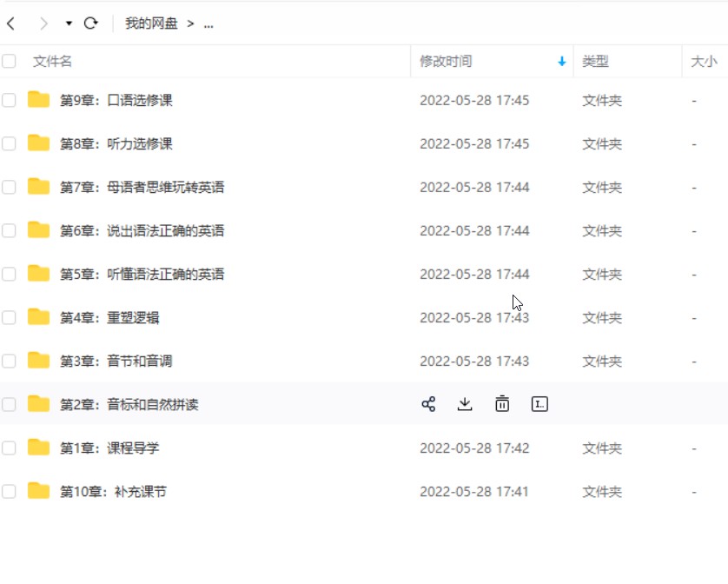Open navigation history dropdown arrow
This screenshot has width=728, height=584.
[x=69, y=23]
